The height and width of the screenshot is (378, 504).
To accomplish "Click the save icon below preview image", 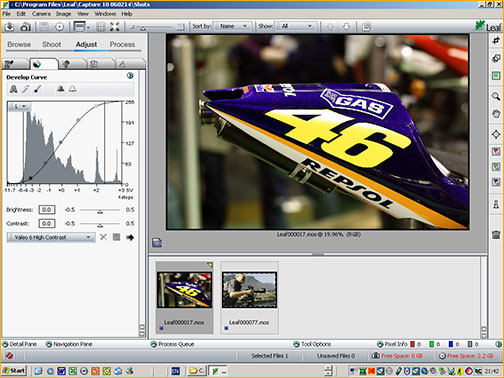I will tap(157, 243).
